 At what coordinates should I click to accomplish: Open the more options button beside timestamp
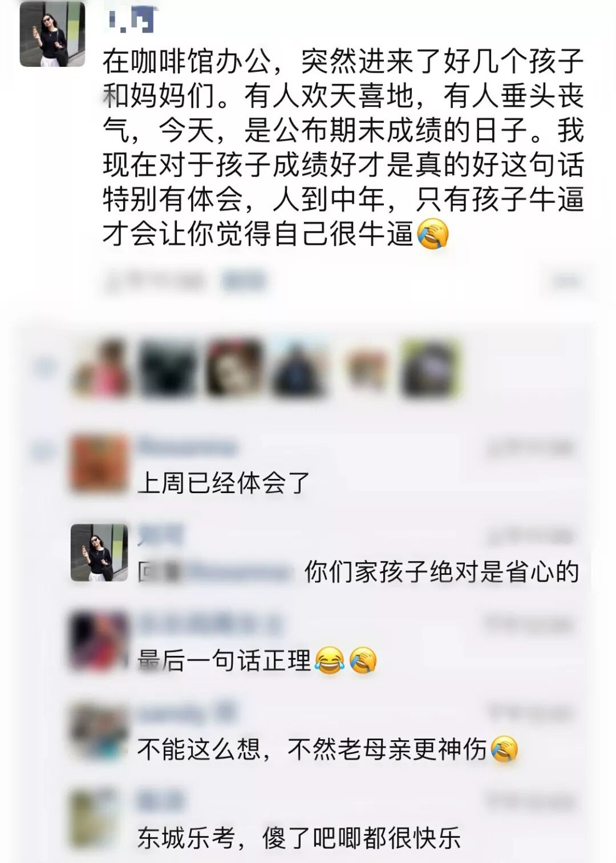[566, 280]
